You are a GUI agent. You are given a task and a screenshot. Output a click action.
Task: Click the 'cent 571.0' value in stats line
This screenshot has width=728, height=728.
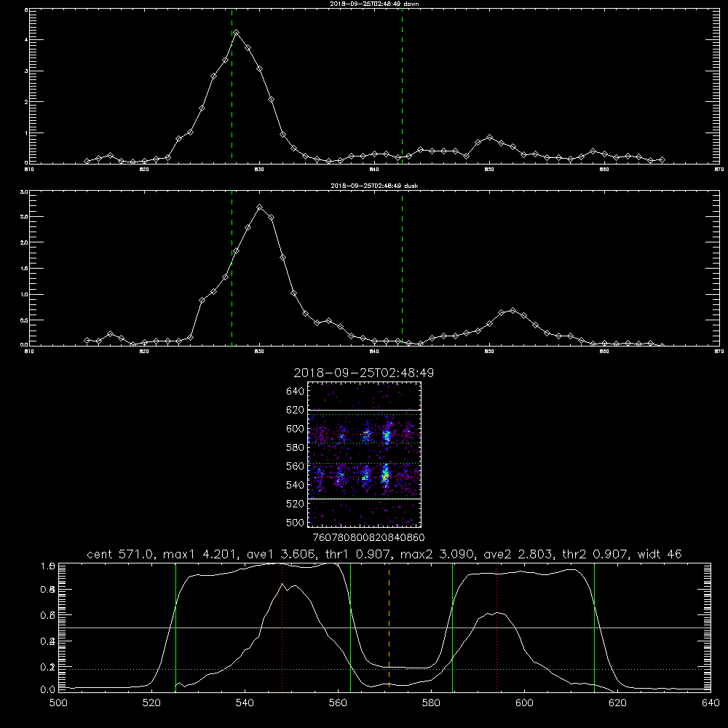(122, 554)
